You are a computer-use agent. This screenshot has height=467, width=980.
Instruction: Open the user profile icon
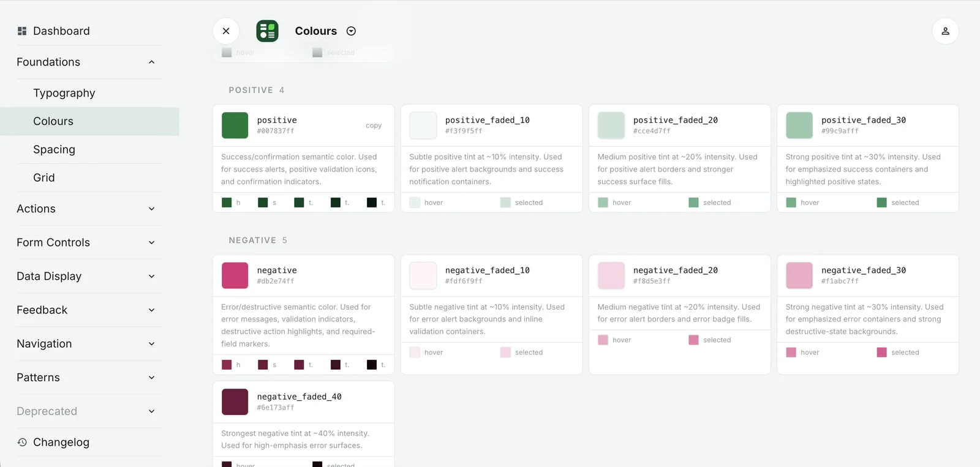[945, 31]
